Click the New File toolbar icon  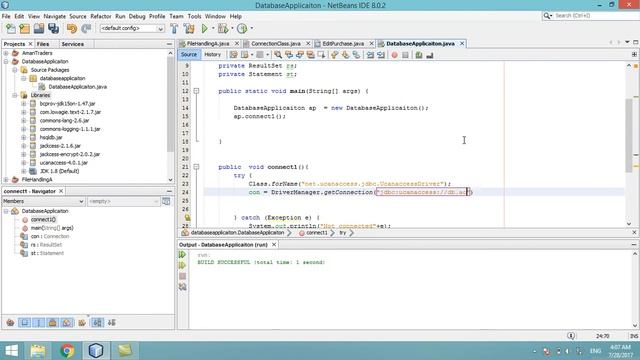click(x=11, y=29)
